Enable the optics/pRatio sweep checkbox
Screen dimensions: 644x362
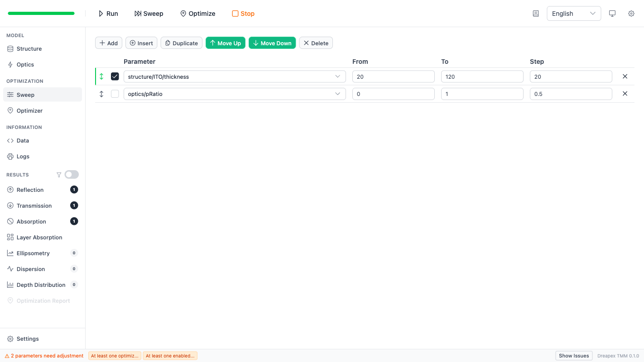[x=115, y=94]
